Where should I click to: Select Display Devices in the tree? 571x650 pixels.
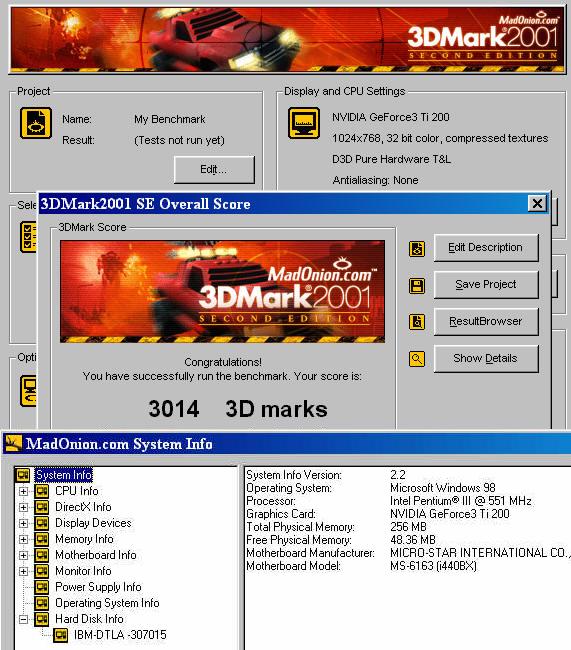point(93,523)
